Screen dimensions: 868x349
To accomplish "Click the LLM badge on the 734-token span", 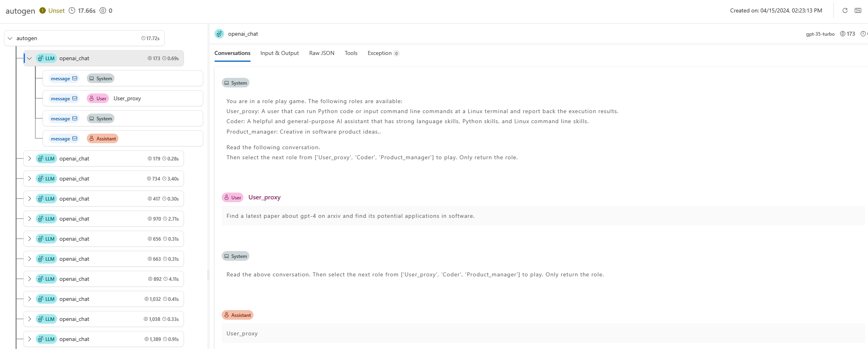I will click(x=46, y=179).
